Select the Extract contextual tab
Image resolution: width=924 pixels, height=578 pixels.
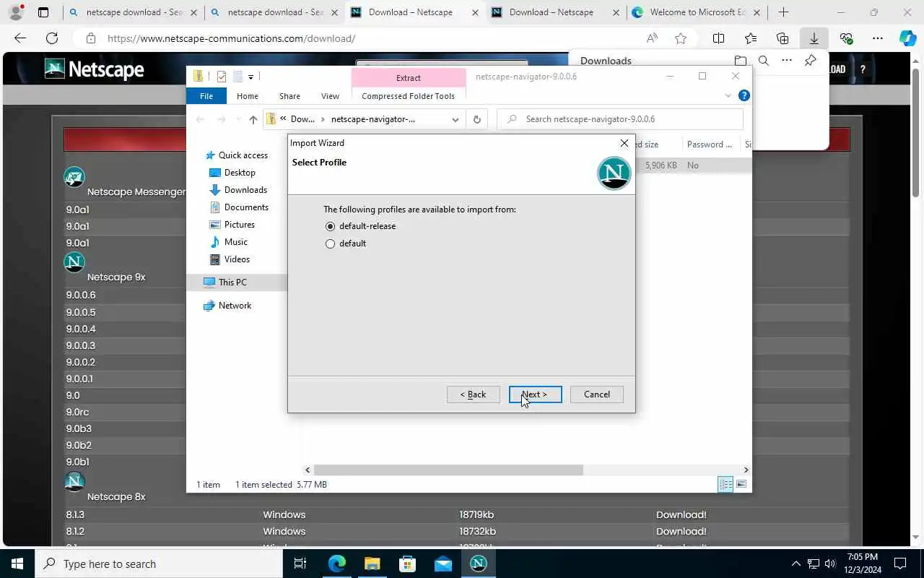409,78
